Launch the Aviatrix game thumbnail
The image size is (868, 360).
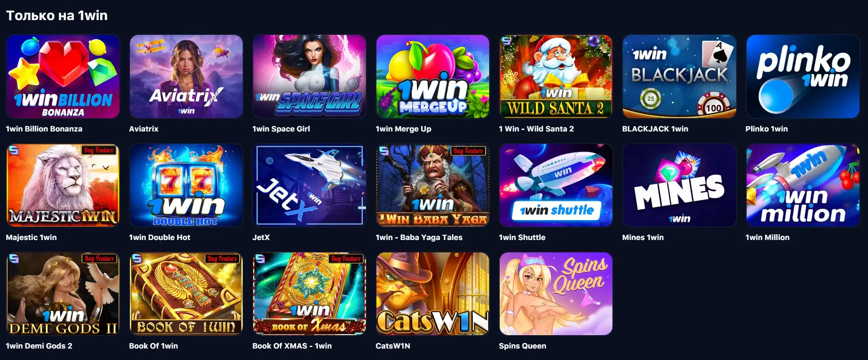[186, 76]
